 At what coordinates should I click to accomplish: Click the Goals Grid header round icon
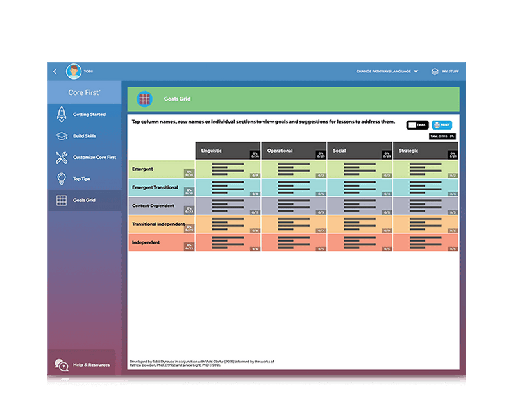click(x=145, y=99)
